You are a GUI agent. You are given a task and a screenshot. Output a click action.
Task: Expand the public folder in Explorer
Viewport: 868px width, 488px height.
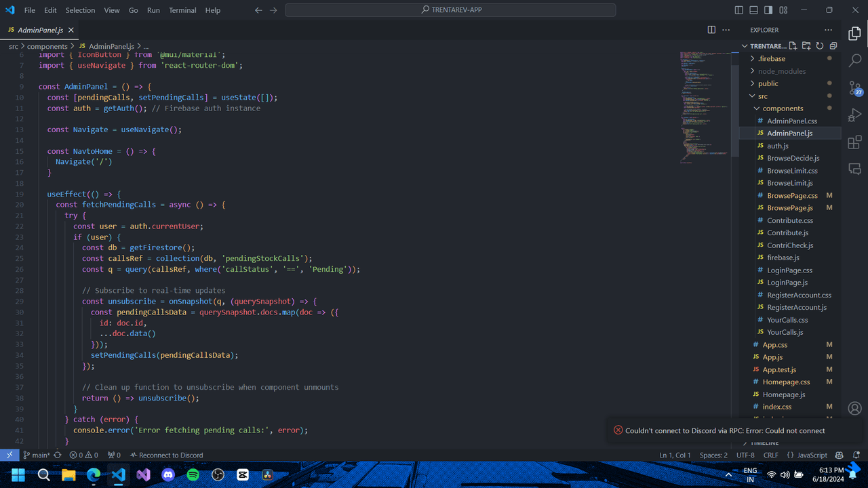pyautogui.click(x=768, y=83)
